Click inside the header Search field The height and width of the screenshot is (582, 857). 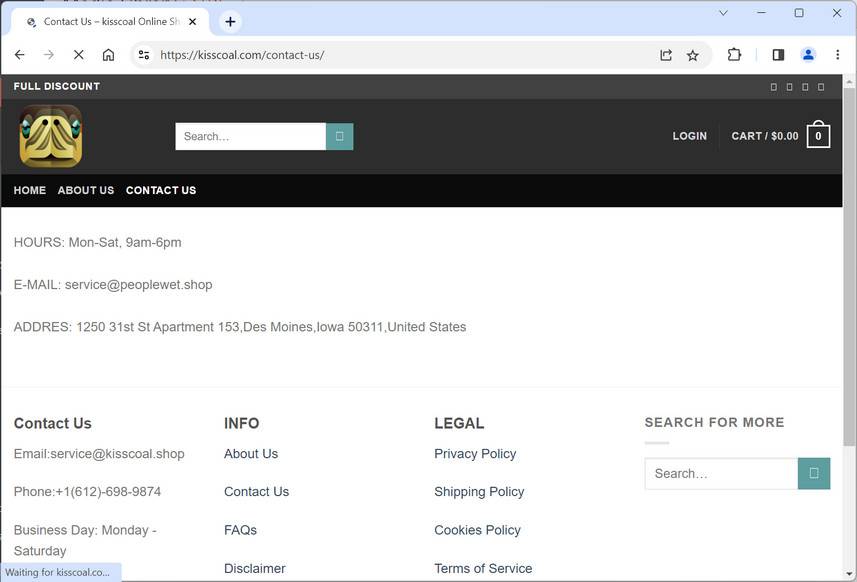point(250,135)
